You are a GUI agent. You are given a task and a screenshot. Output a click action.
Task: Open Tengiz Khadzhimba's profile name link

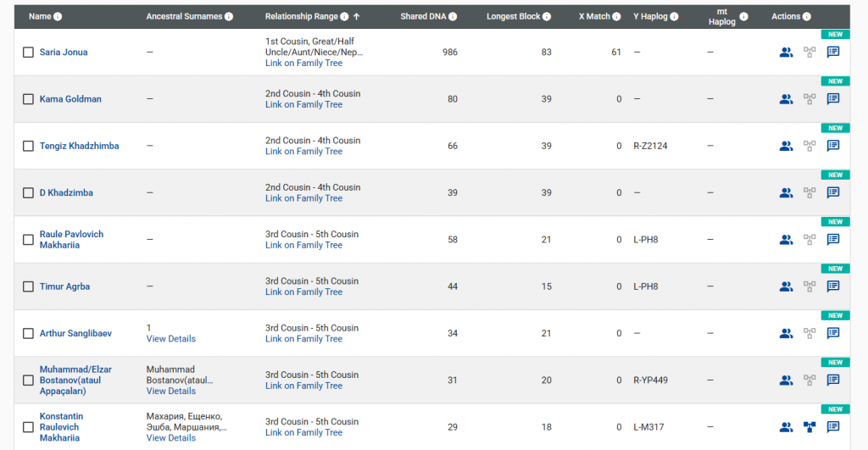click(79, 146)
